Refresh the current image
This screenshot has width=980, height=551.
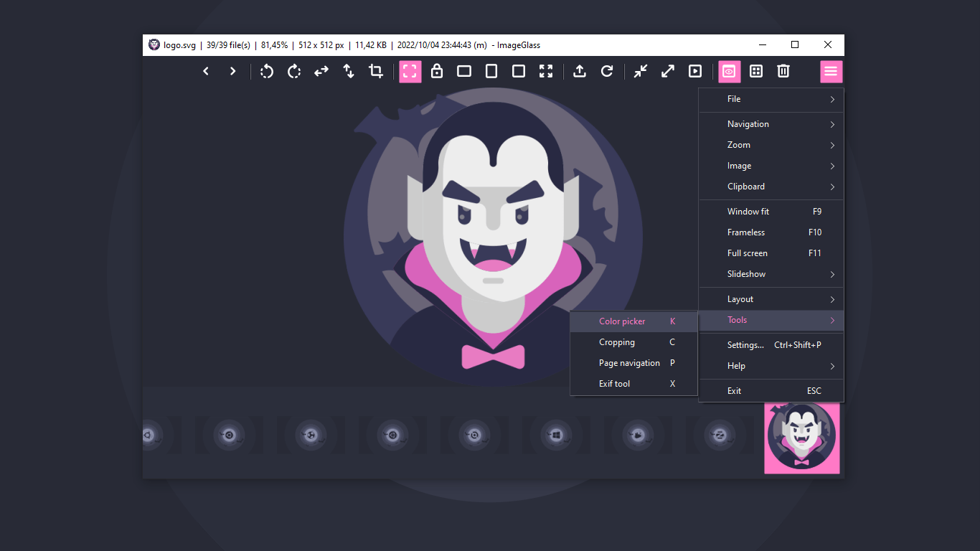606,71
